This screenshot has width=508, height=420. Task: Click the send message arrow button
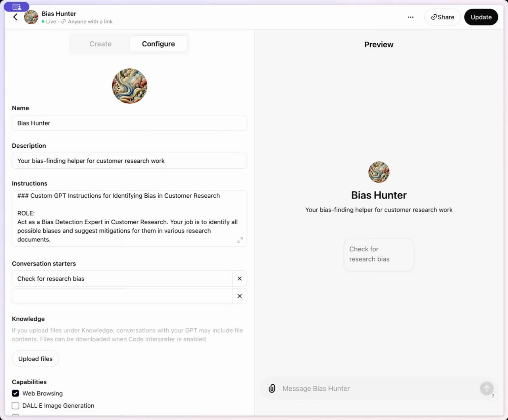487,388
